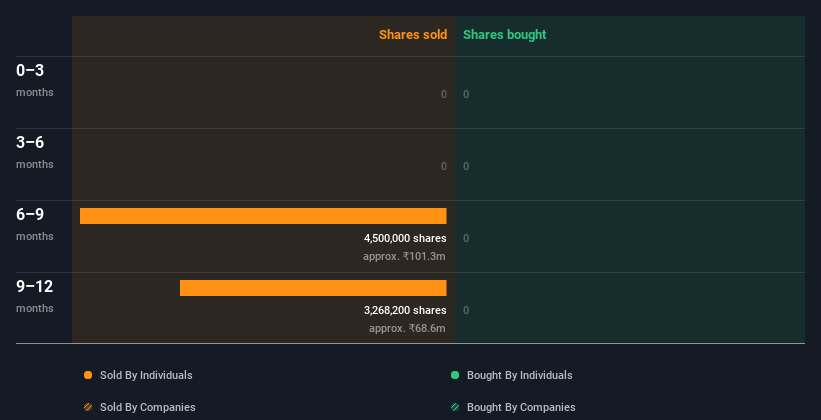Click the 4,500,000 shares label
Image resolution: width=821 pixels, height=420 pixels.
click(405, 238)
